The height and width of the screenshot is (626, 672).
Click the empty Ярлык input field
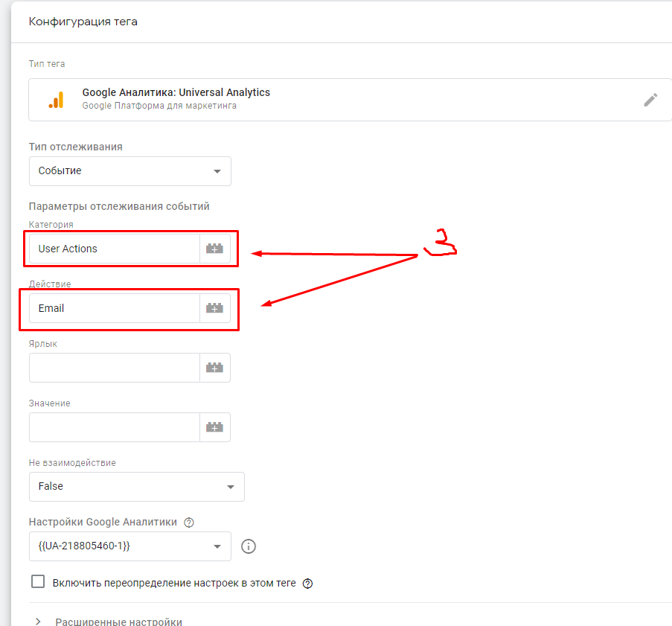coord(114,368)
